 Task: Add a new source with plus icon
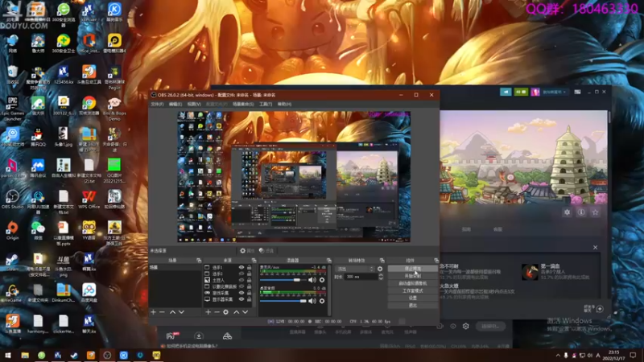[208, 312]
